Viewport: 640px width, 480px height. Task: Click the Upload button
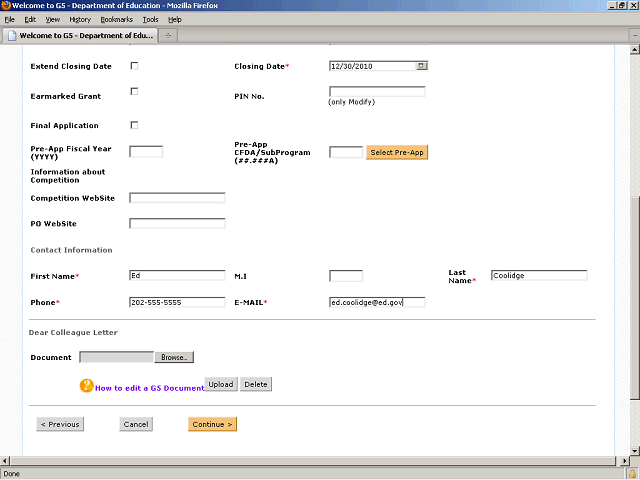point(221,384)
